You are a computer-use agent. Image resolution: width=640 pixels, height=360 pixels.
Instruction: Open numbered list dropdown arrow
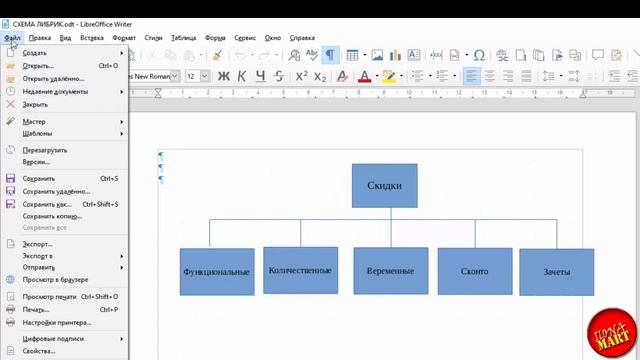[454, 76]
